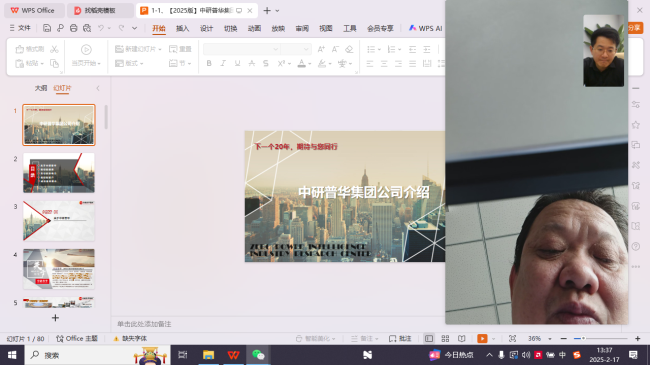This screenshot has width=650, height=365.
Task: Toggle Italic formatting
Action: pos(223,63)
